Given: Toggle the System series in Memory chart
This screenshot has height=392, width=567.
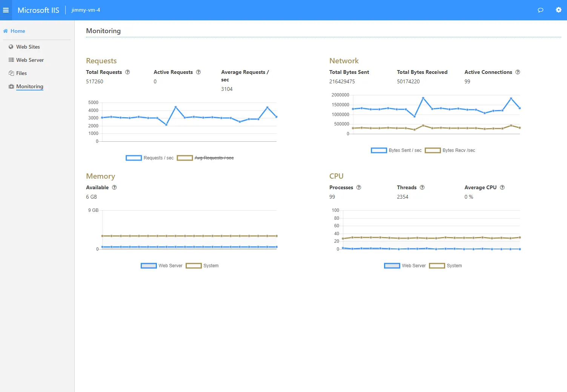Looking at the screenshot, I should 211,265.
